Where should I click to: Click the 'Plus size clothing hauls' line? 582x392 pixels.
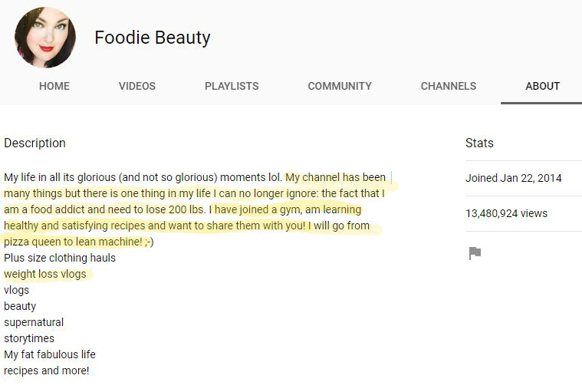[x=60, y=258]
